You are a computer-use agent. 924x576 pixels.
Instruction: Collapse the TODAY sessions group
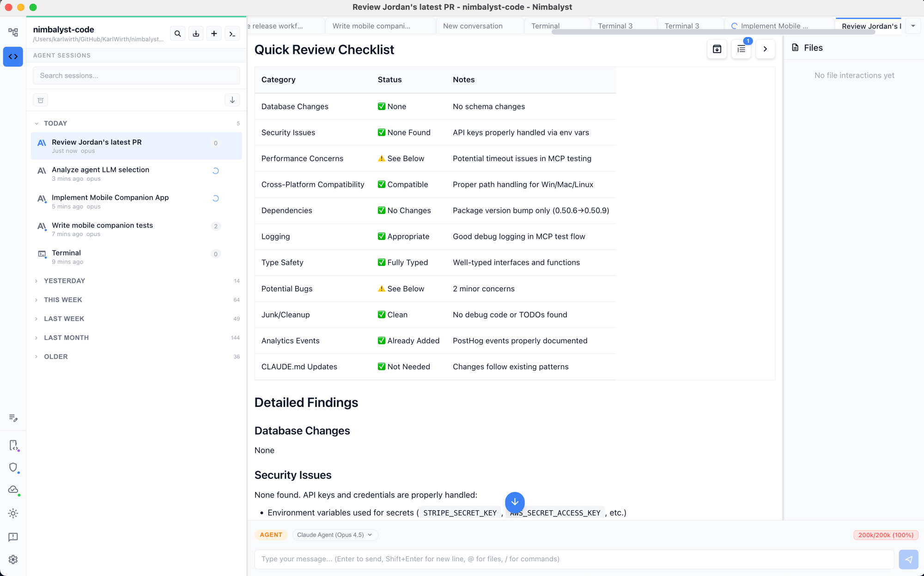pyautogui.click(x=55, y=123)
